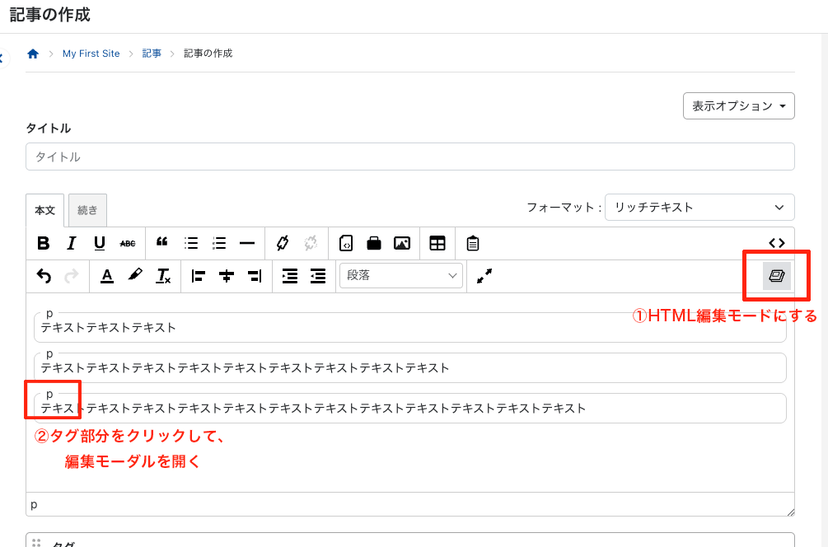The image size is (828, 547).
Task: Insert an image
Action: pos(402,243)
